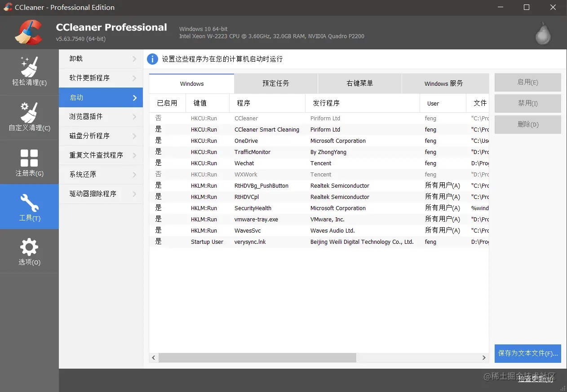
Task: Expand the chevron next to 驱动器擦除程序
Action: click(x=134, y=194)
